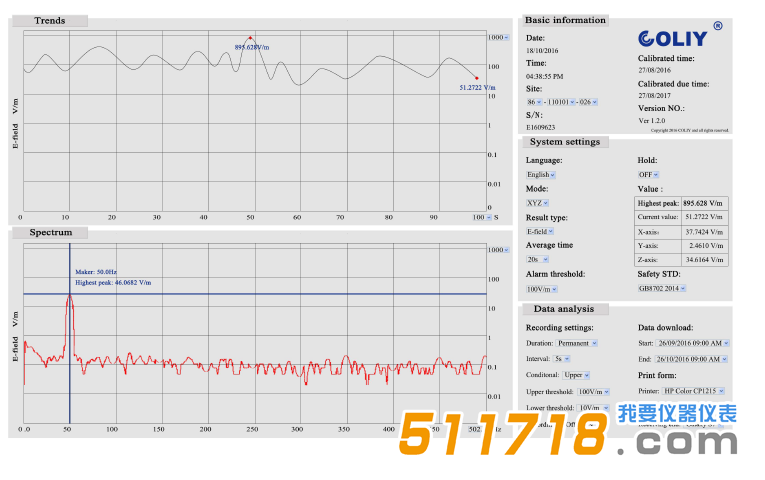Click the red peak marker on Trends chart
This screenshot has height=480, width=765.
[x=250, y=37]
